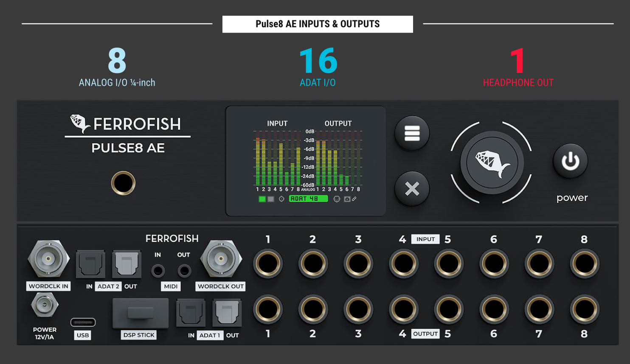Select the ADAT 2 OUT optical port
Image resolution: width=630 pixels, height=364 pixels.
(127, 264)
